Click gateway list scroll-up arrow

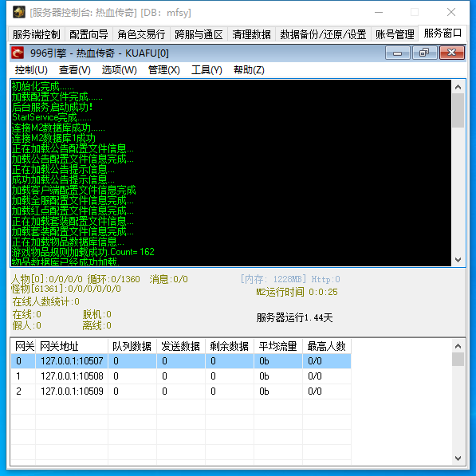pos(458,346)
